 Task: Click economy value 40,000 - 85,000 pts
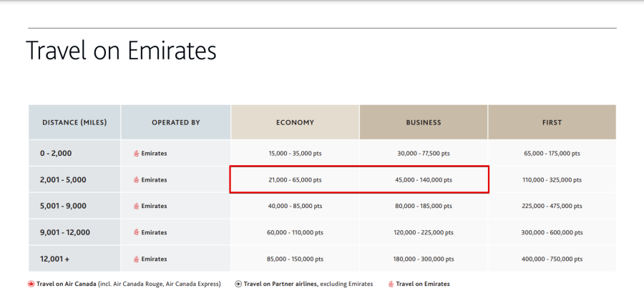click(295, 206)
